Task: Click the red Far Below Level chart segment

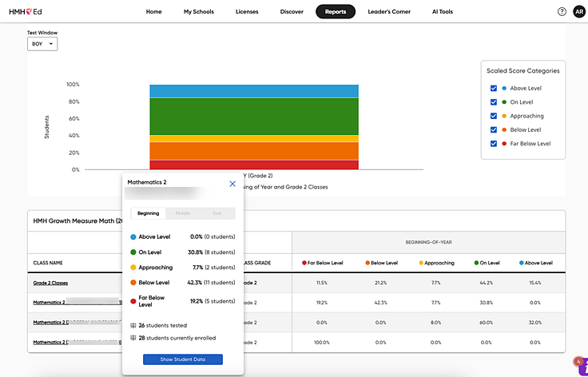Action: click(254, 165)
